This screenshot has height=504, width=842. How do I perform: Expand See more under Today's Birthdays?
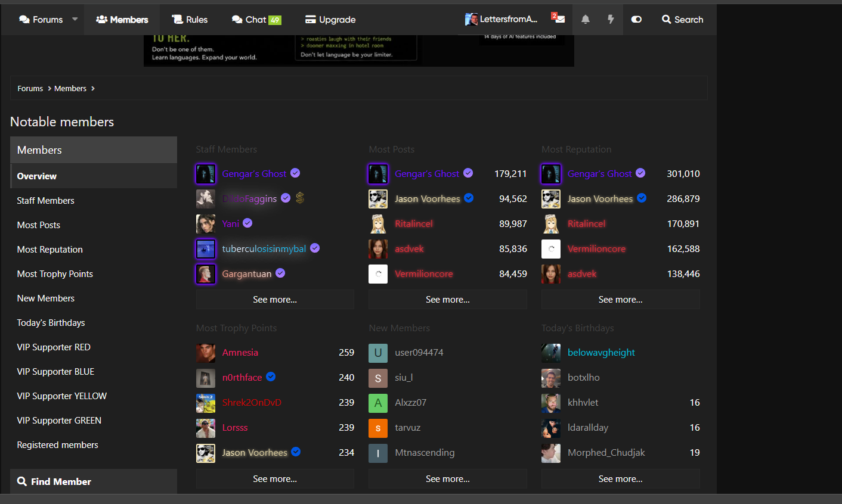[x=621, y=479]
